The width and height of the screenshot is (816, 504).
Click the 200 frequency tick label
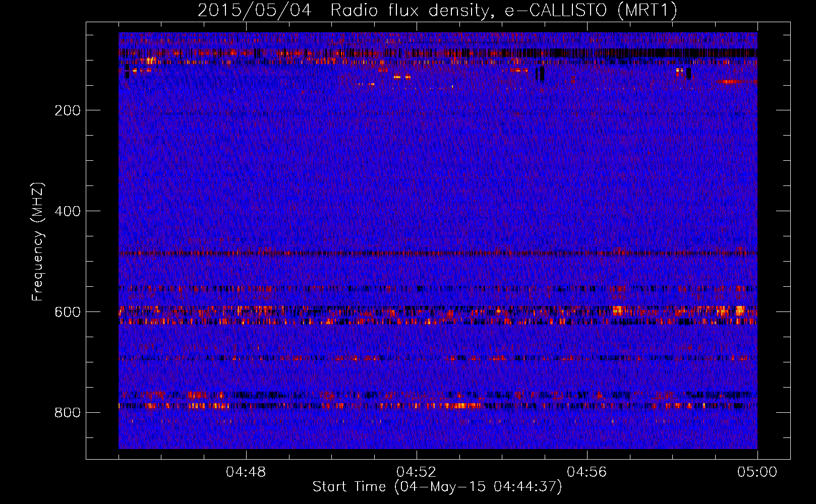click(x=68, y=110)
